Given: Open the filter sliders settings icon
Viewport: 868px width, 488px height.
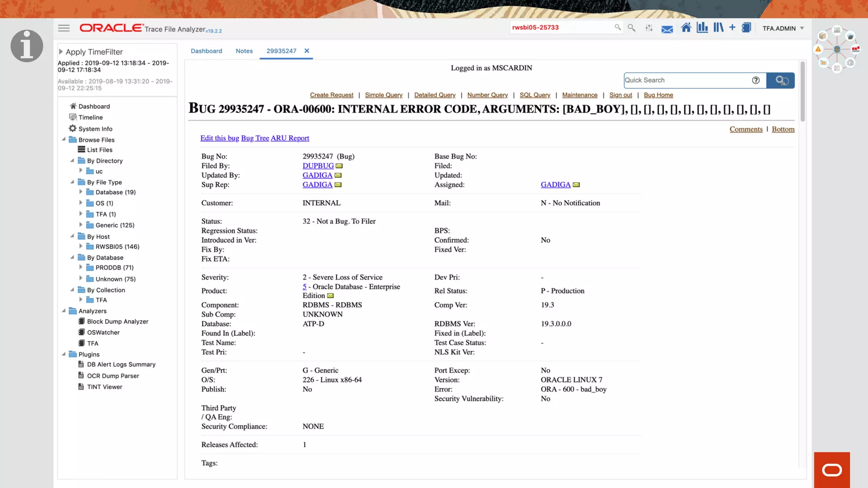Looking at the screenshot, I should tap(649, 28).
